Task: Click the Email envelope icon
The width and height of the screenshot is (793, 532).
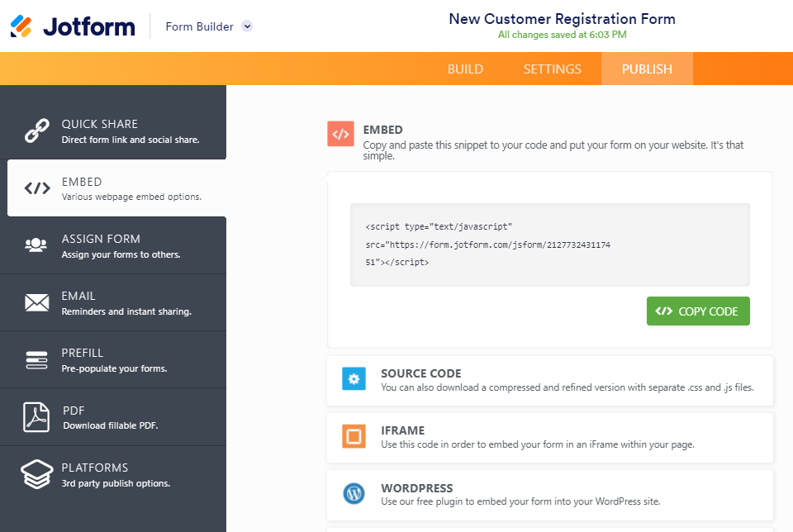Action: [x=37, y=302]
